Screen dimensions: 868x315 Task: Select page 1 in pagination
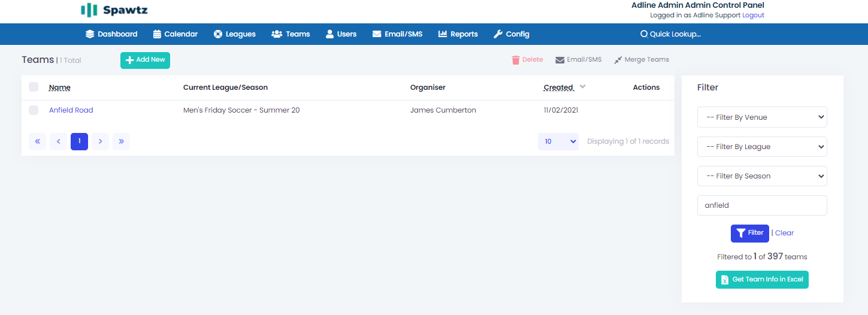tap(79, 141)
